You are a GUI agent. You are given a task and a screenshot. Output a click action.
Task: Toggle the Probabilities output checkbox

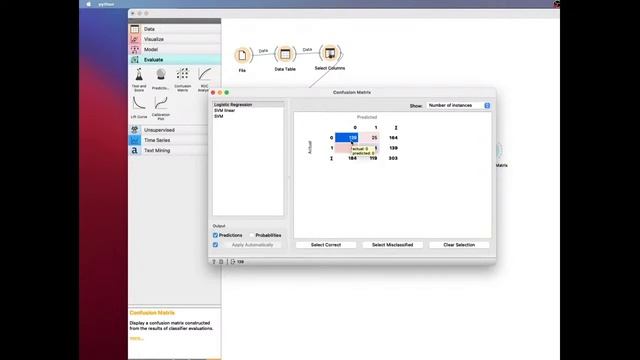point(251,235)
